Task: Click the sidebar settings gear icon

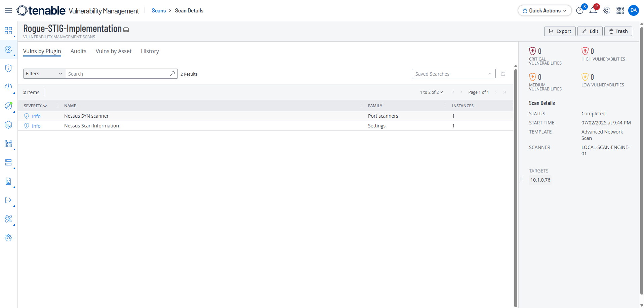Action: (8, 238)
